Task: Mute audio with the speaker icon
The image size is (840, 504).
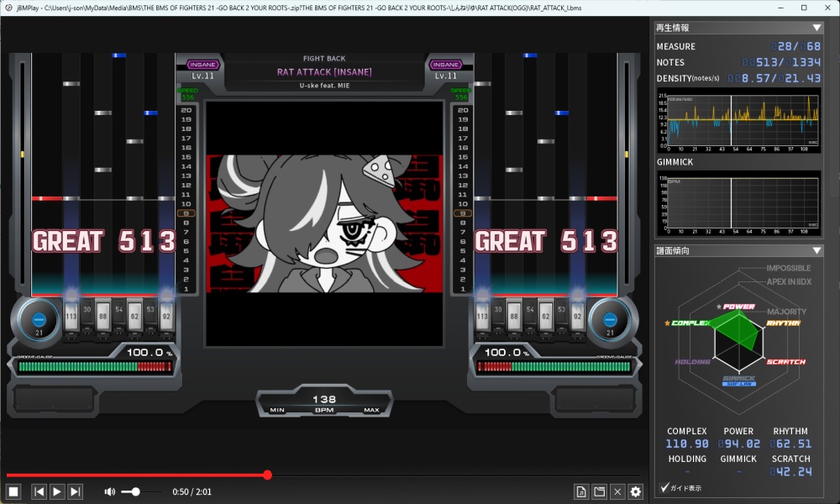Action: [109, 491]
